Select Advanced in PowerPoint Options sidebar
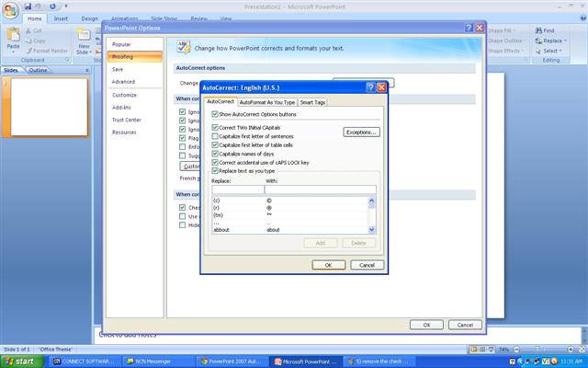Image resolution: width=588 pixels, height=368 pixels. [135, 82]
